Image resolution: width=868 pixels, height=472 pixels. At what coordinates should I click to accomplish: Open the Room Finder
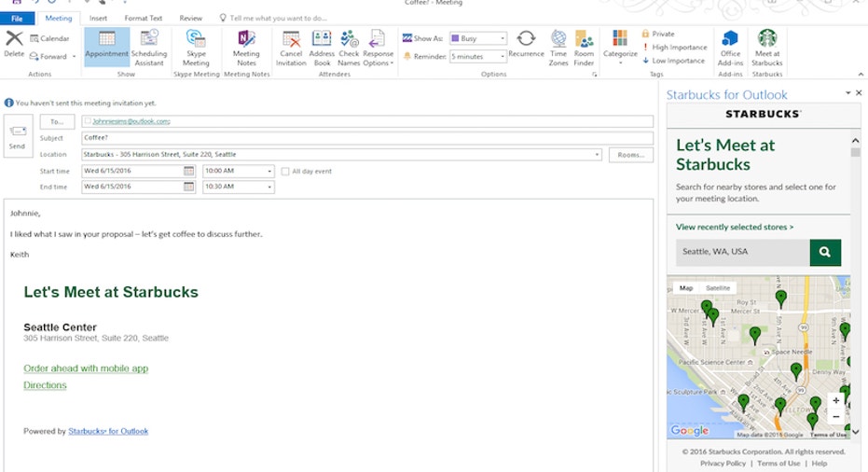pos(584,48)
